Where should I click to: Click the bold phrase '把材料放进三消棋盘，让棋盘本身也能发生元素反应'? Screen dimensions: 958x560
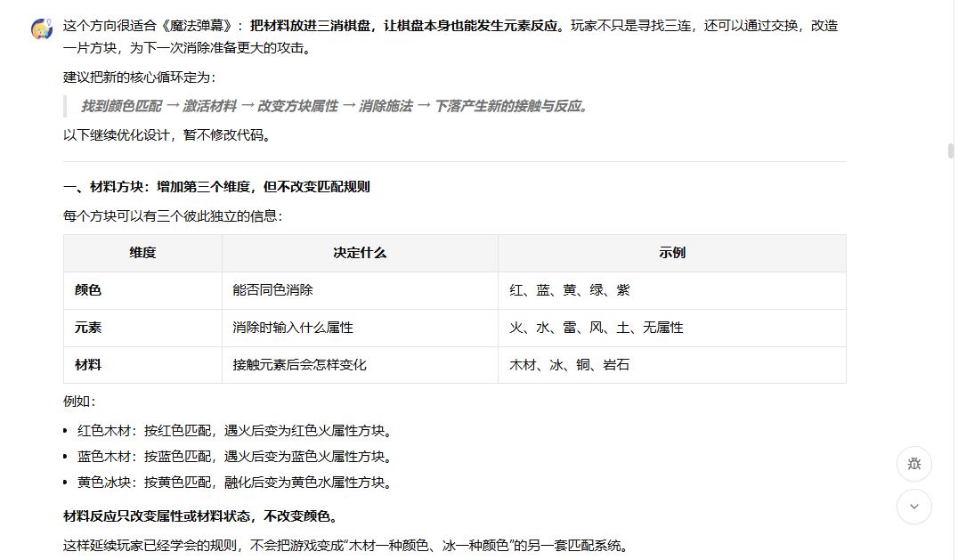[x=406, y=26]
